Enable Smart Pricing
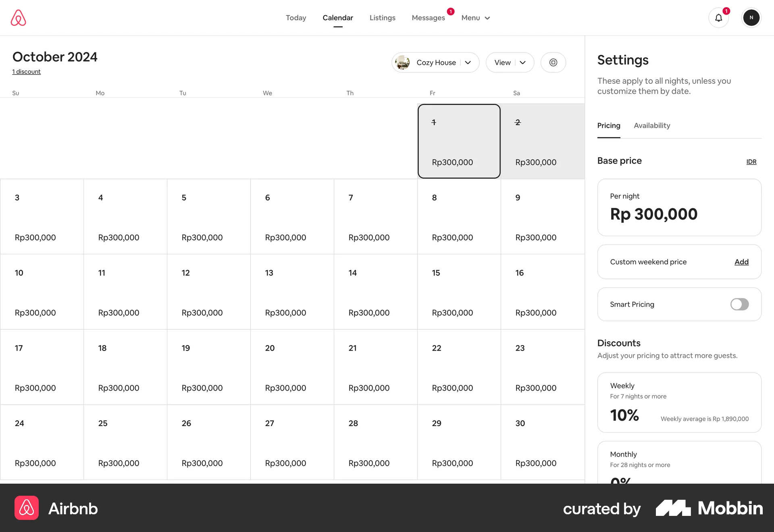 click(x=739, y=304)
